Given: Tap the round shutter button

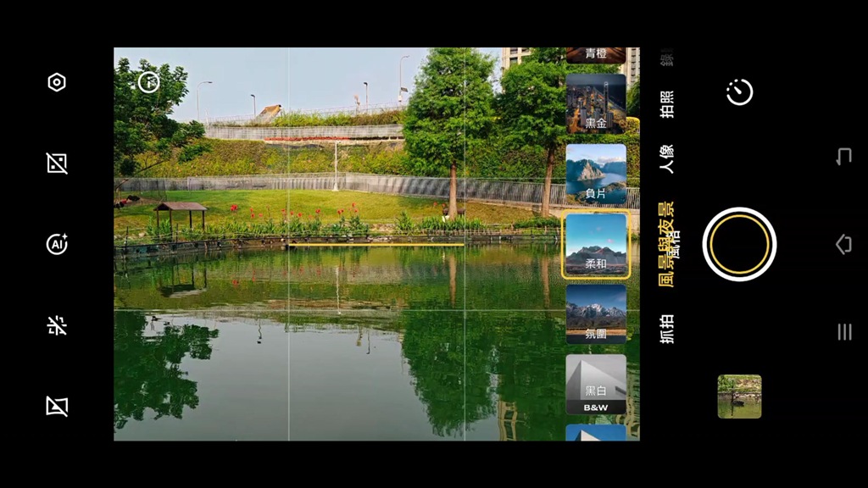Looking at the screenshot, I should (739, 244).
